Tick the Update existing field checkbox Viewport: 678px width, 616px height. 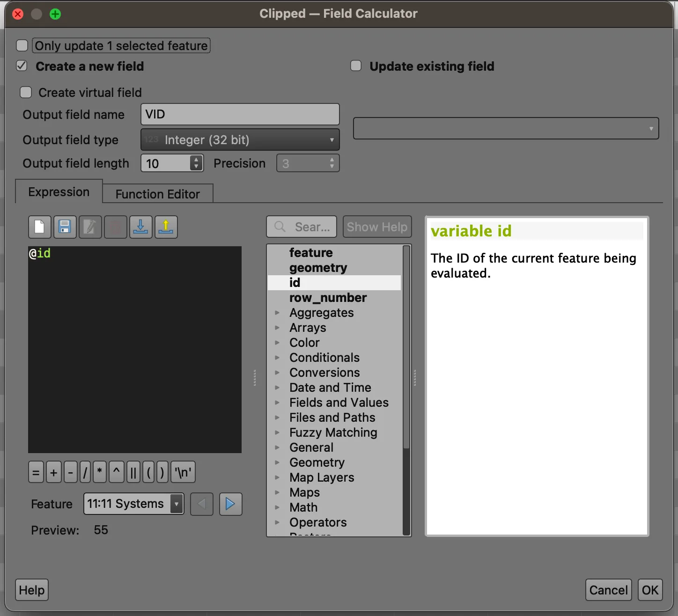[356, 66]
